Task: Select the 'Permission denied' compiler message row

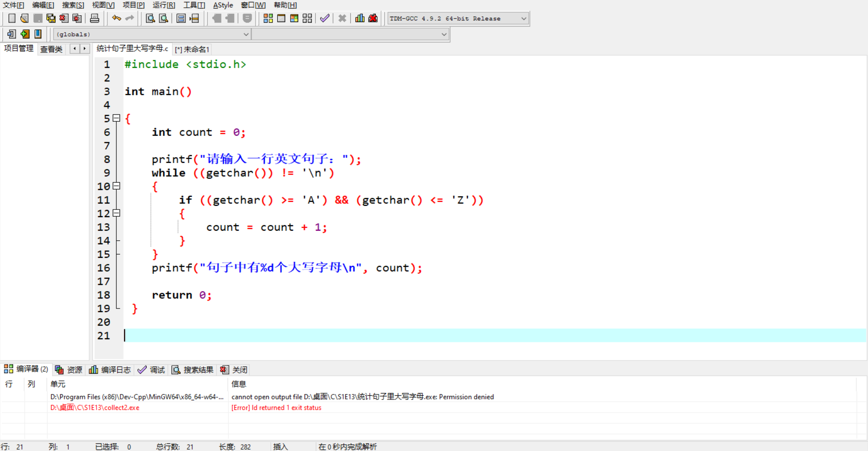Action: [429, 397]
